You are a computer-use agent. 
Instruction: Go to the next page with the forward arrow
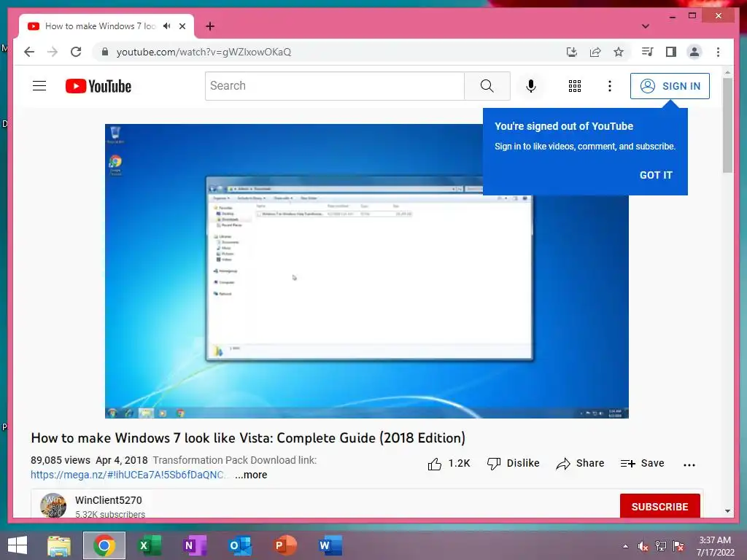click(53, 52)
